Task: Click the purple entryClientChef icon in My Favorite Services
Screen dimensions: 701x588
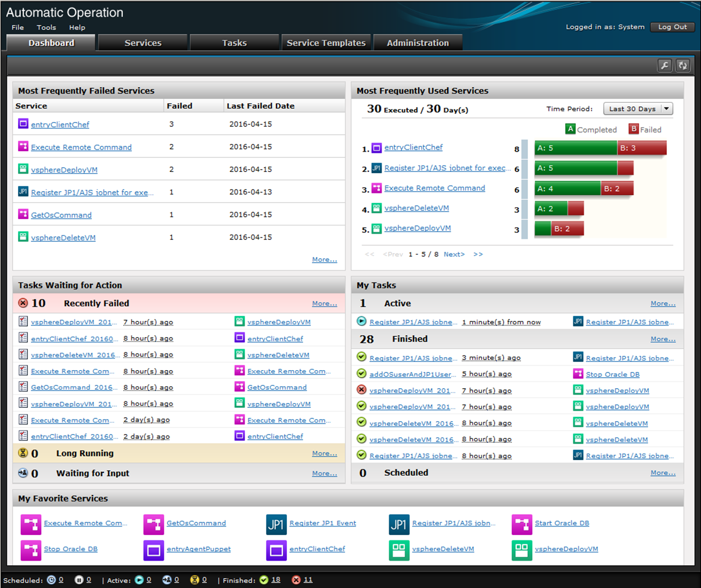Action: click(276, 550)
